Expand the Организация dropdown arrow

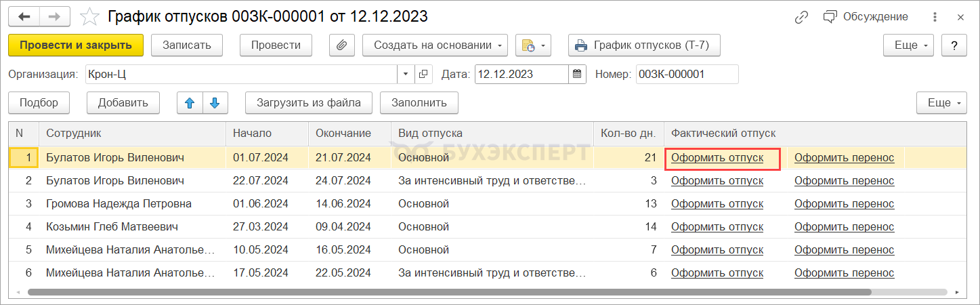[x=406, y=74]
